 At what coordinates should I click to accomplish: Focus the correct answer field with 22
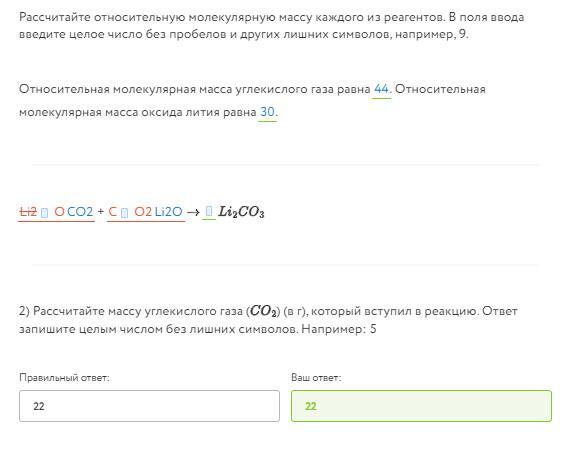(149, 406)
